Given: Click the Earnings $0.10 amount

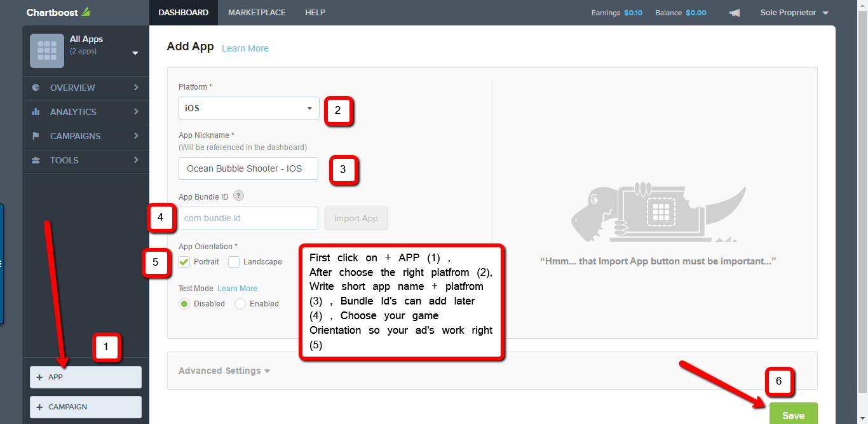Looking at the screenshot, I should point(633,13).
